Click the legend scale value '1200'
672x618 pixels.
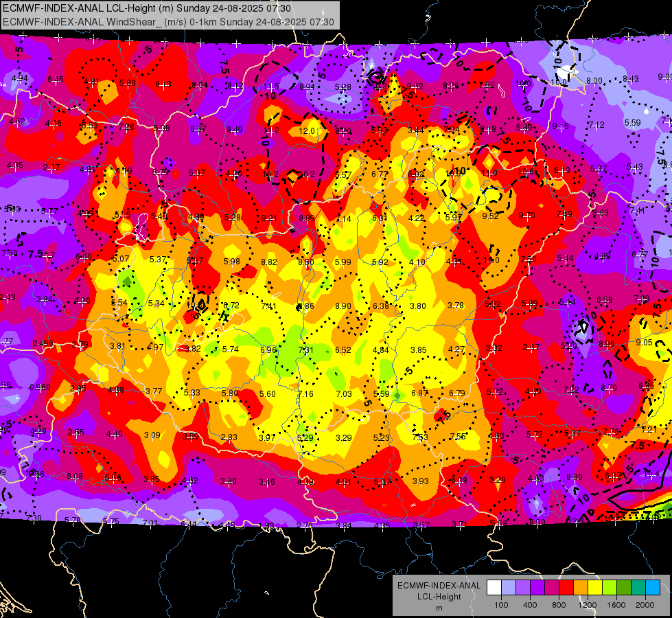[x=587, y=605]
